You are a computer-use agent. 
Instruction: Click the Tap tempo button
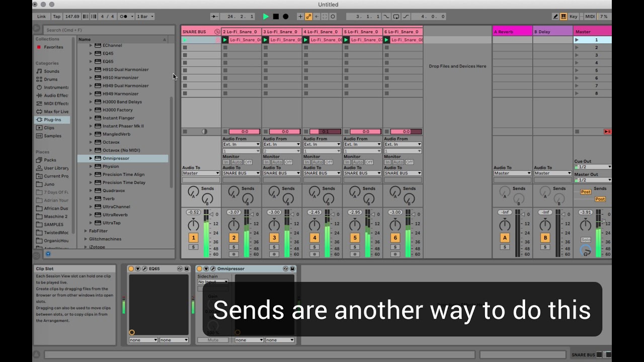(x=57, y=17)
